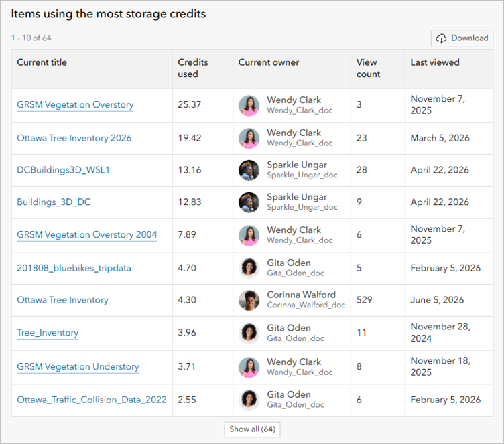Open Ottawa_Traffic_Collision_Data_2022 link
The image size is (504, 444).
(x=92, y=400)
